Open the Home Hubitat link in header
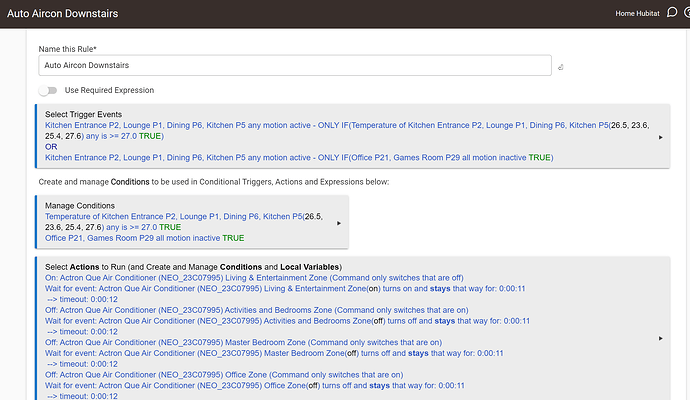This screenshot has height=400, width=690. (637, 14)
